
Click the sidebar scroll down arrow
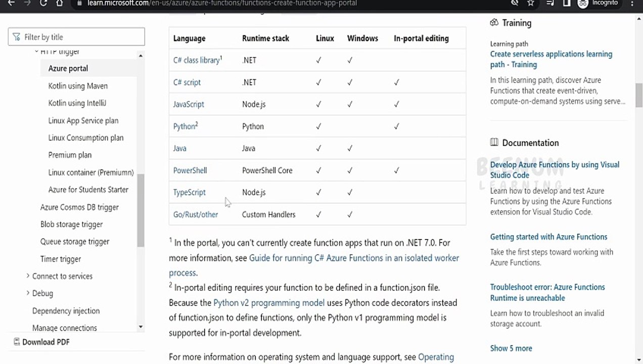click(141, 327)
